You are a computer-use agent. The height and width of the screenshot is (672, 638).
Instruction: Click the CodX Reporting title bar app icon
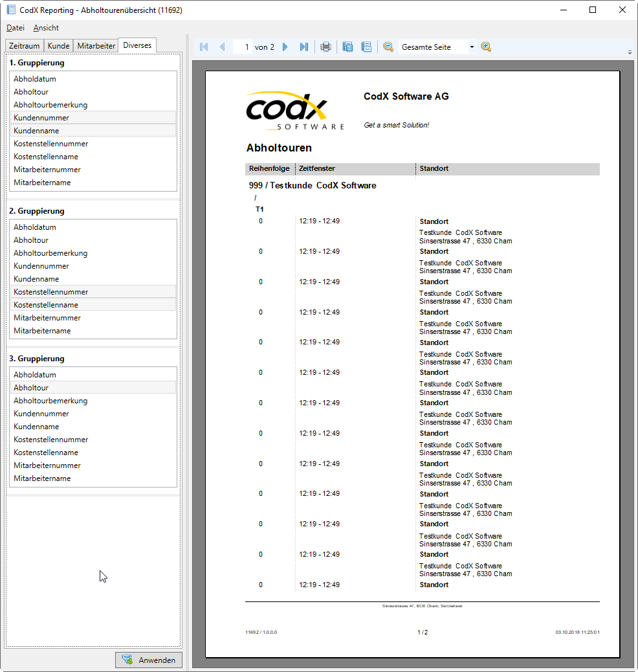click(11, 10)
